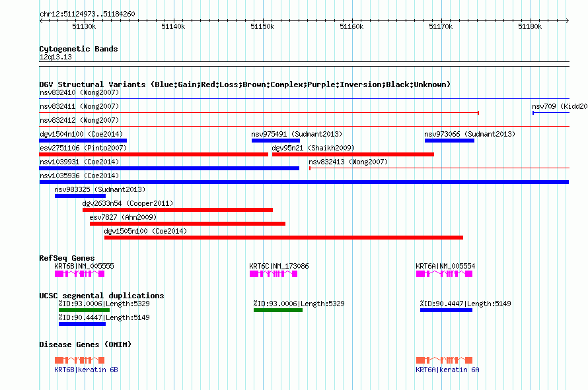Image resolution: width=588 pixels, height=390 pixels.
Task: Select the orange KRT6B OMIM disease gene glyph
Action: coord(79,360)
